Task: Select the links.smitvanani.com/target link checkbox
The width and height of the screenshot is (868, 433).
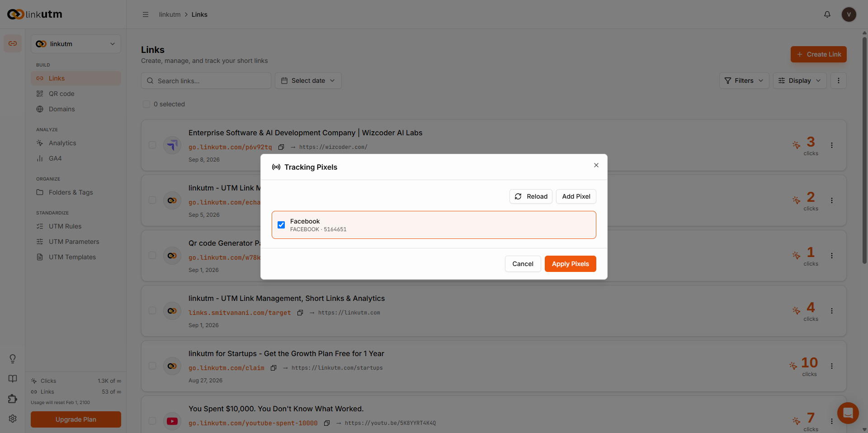Action: pos(152,310)
